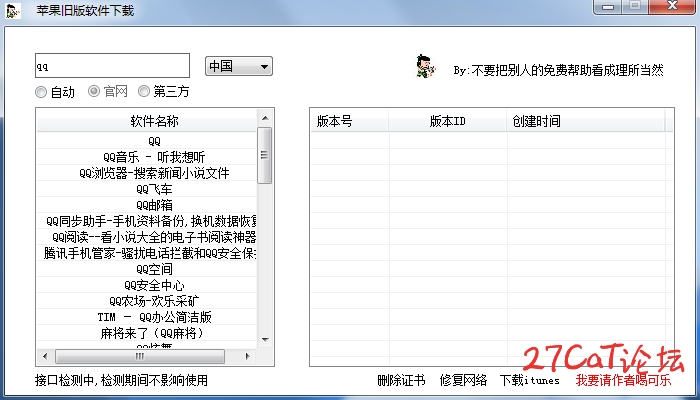
Task: Minimize the 苹果旧版软件下载 window
Action: pos(608,7)
